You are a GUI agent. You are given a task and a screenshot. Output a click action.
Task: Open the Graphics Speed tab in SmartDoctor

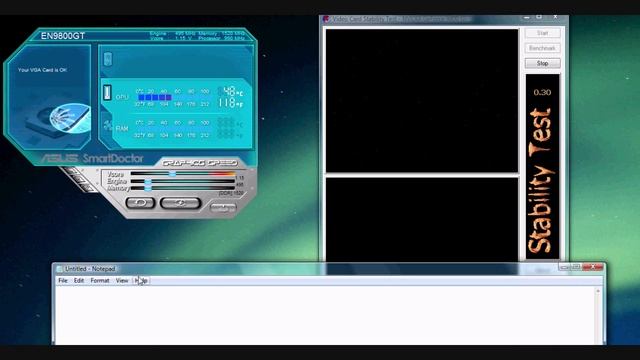(200, 163)
